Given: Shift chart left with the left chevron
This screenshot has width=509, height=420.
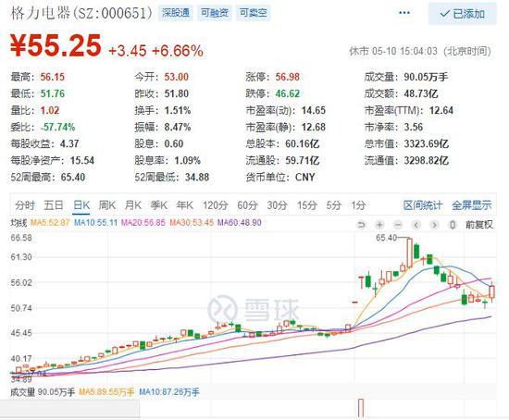Looking at the screenshot, I should [416, 225].
